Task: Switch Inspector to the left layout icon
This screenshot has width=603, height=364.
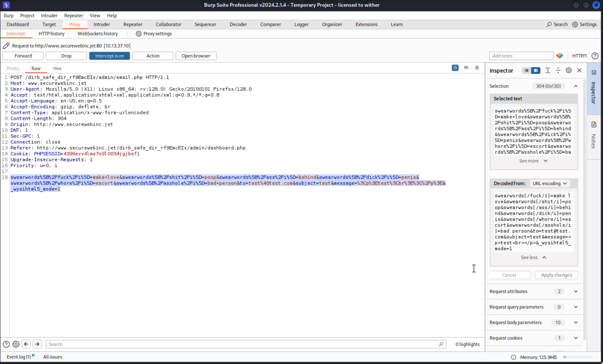Action: pos(526,71)
